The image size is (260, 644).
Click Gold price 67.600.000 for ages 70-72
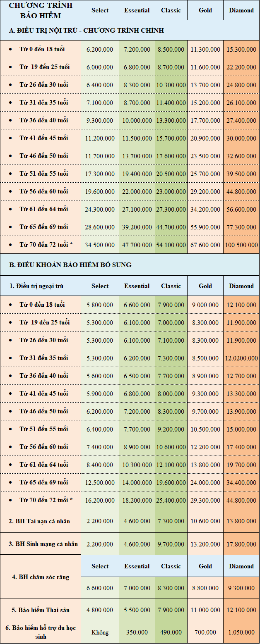pyautogui.click(x=205, y=245)
